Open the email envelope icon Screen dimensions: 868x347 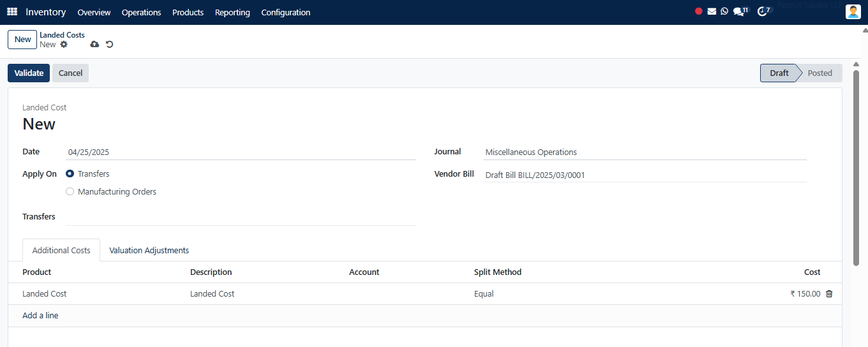point(712,11)
